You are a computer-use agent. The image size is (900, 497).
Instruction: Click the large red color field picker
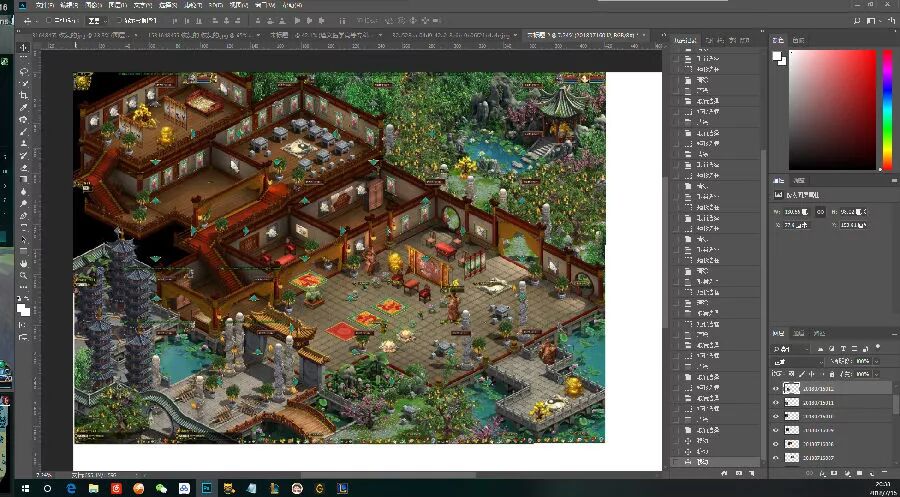[832, 109]
